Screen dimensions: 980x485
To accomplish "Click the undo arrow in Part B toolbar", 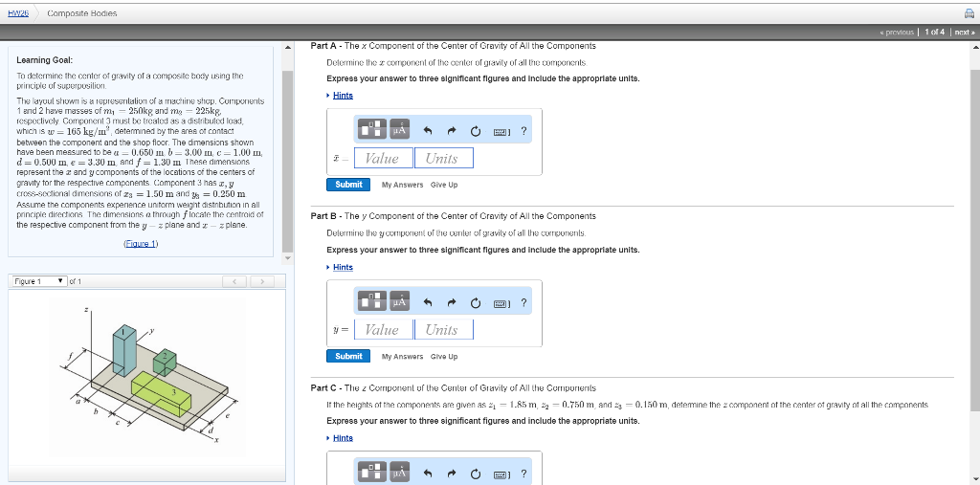I will pos(432,303).
